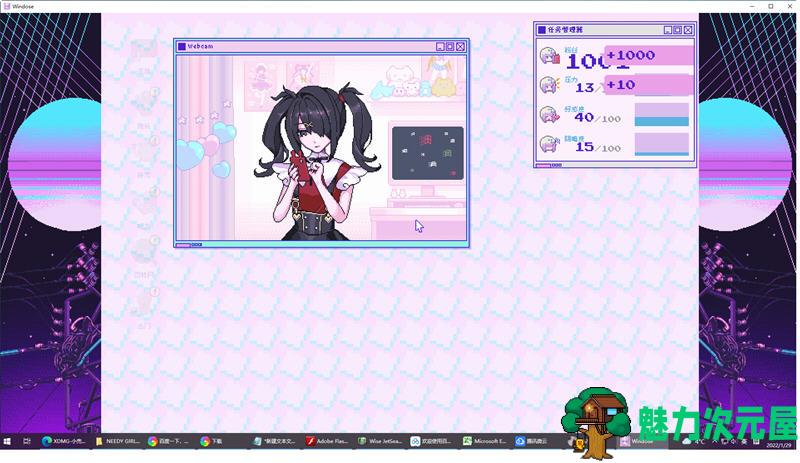The width and height of the screenshot is (800, 463).
Task: Open the NEEDY GIRL folder taskbar item
Action: (x=117, y=441)
